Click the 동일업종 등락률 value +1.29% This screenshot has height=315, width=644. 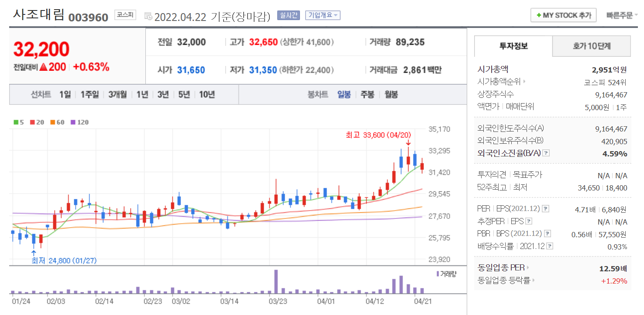[x=614, y=280]
